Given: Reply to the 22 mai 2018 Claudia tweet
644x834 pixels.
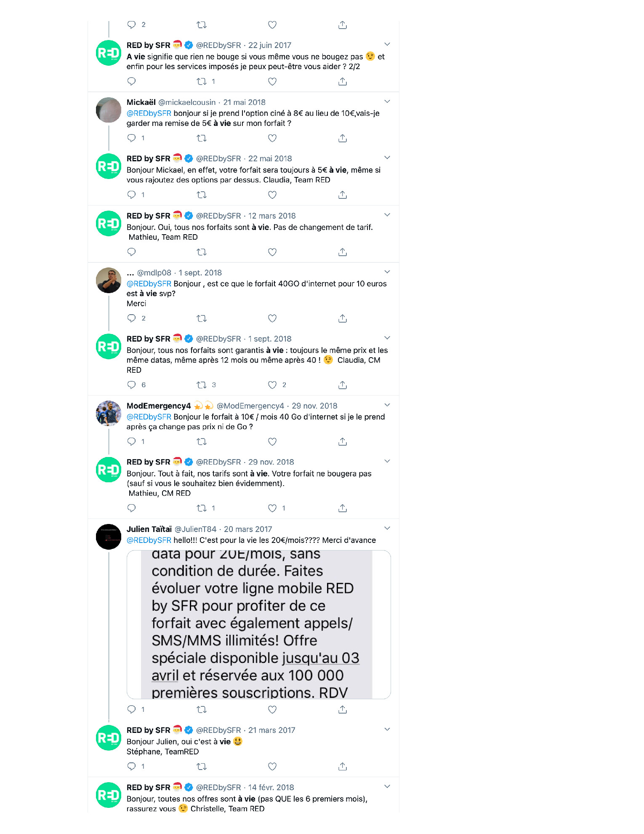Looking at the screenshot, I should [x=131, y=195].
